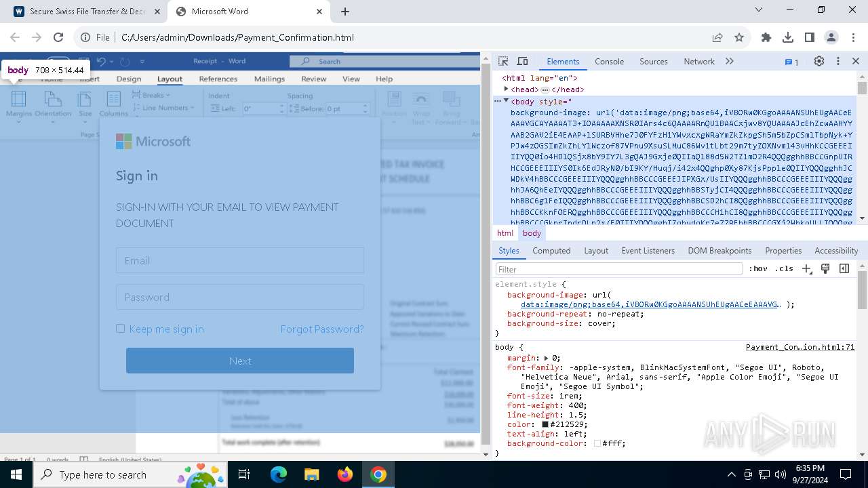The height and width of the screenshot is (488, 868).
Task: Open the data:image/png base64 URL link
Action: point(651,304)
